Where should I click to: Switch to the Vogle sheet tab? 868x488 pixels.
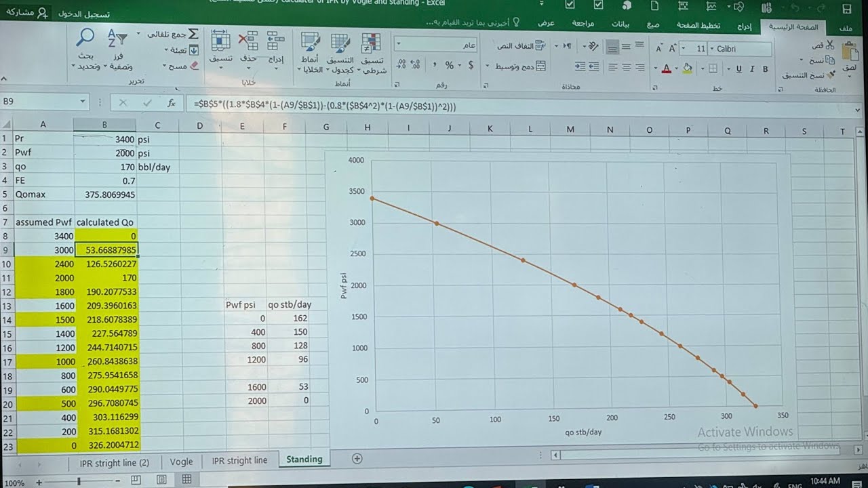point(181,461)
